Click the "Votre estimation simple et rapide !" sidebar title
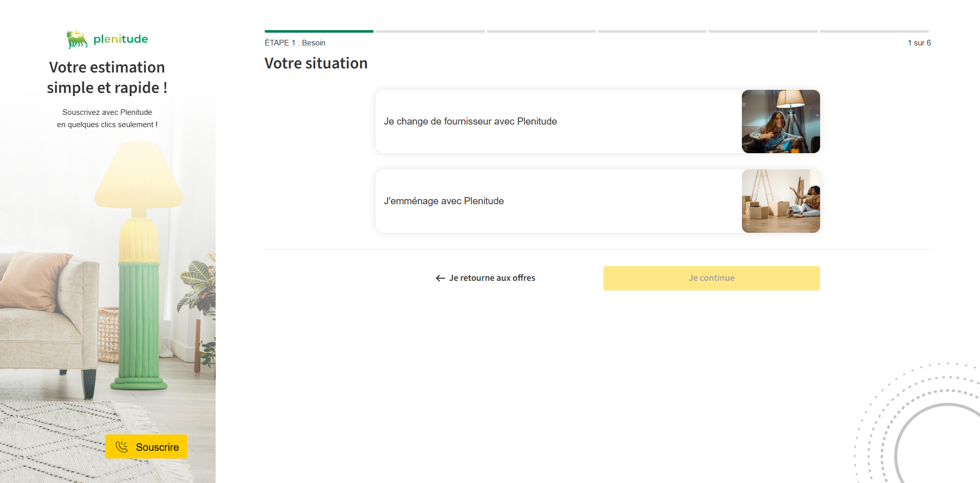The height and width of the screenshot is (483, 980). click(x=107, y=78)
